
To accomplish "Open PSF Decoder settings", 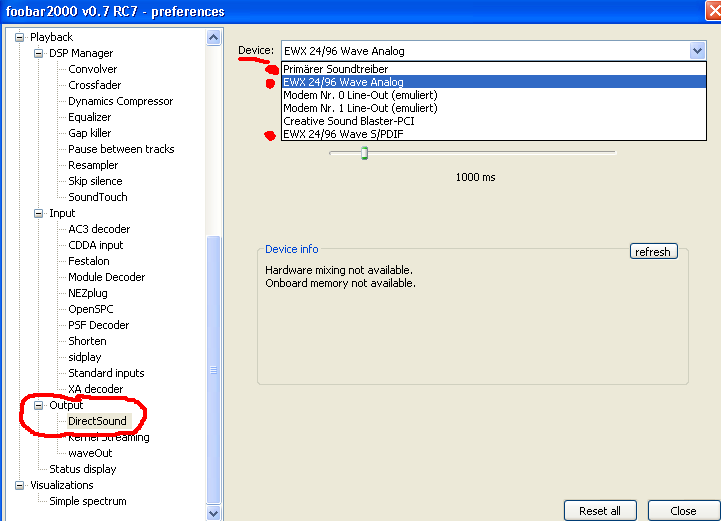I will (98, 325).
